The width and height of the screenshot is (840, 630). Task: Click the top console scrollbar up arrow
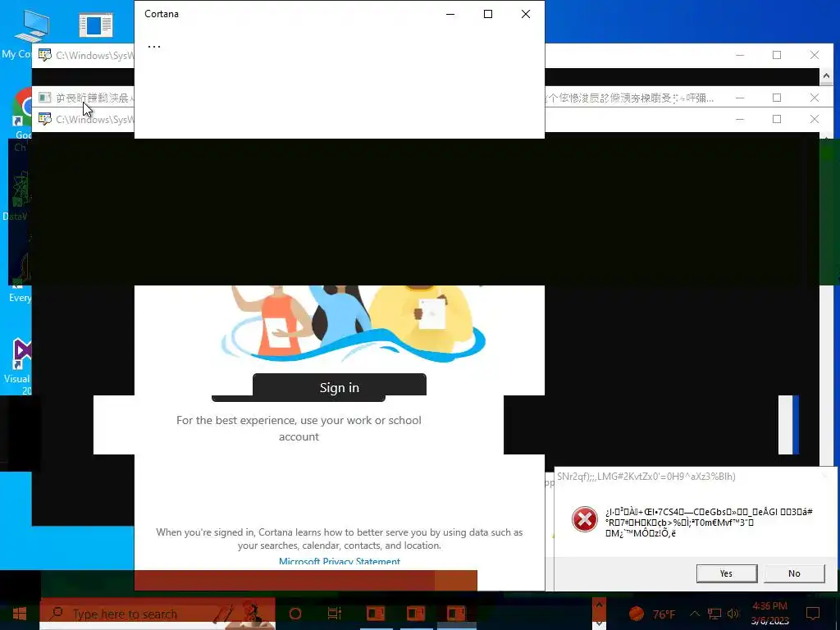826,76
